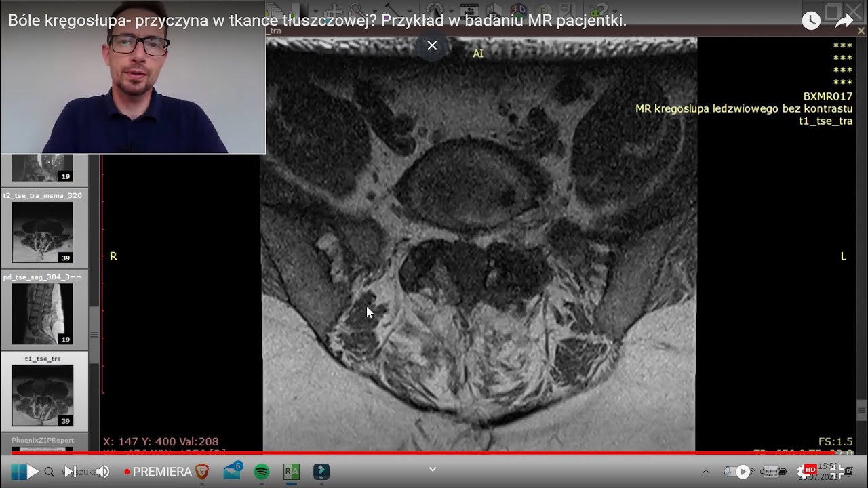Open Brave browser from taskbar
Screen dimensions: 868x488
[x=202, y=472]
